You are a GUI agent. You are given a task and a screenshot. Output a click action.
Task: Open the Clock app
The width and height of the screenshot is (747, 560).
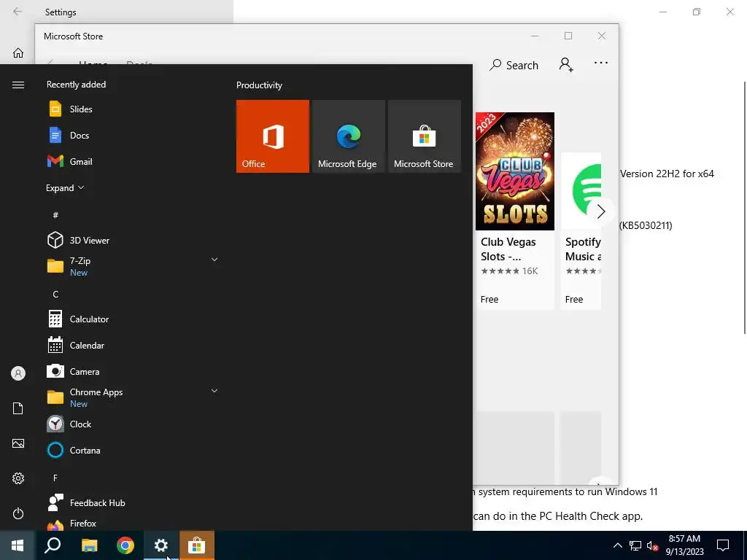point(133,424)
